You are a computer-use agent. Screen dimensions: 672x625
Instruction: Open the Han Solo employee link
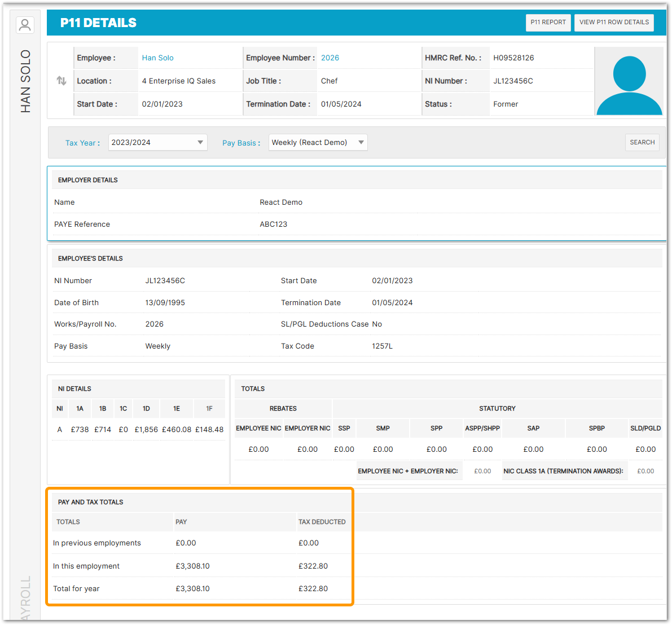click(x=157, y=58)
